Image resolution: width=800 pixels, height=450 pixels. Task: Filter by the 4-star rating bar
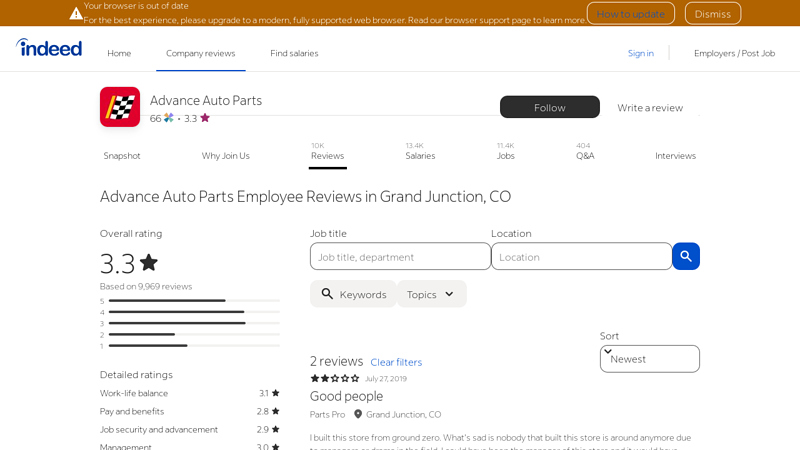click(190, 312)
